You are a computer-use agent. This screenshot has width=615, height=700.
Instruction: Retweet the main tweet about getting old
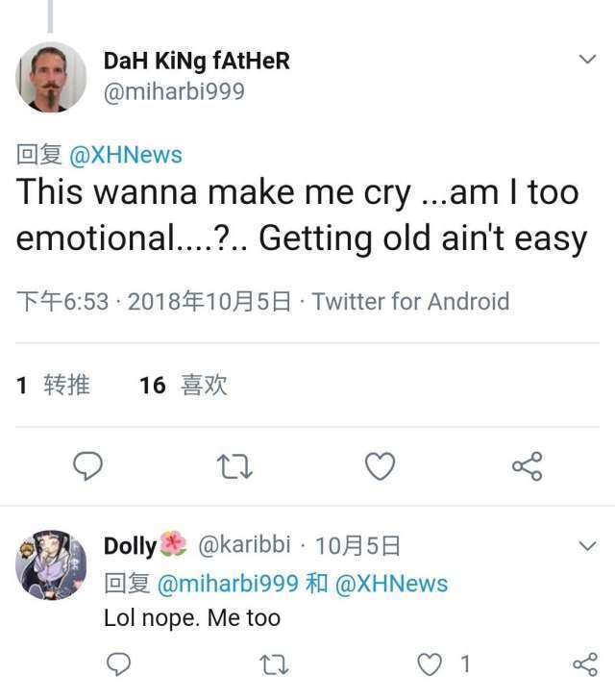(234, 466)
